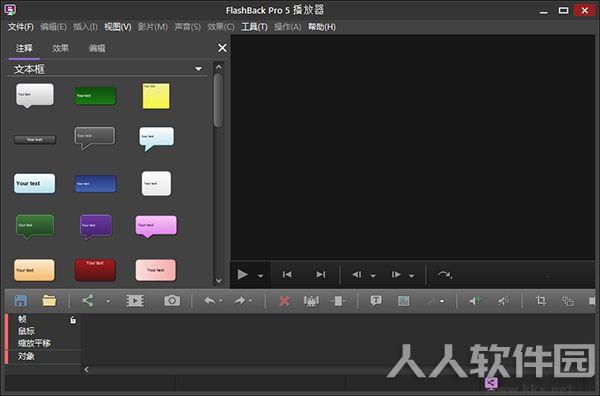Add a text box with the speech bubble icon

pyautogui.click(x=376, y=301)
